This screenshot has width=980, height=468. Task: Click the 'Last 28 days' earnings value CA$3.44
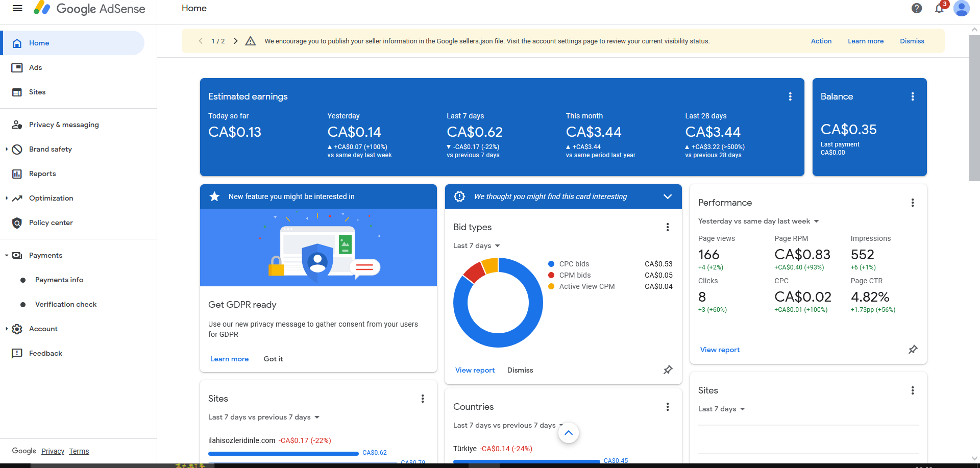pos(713,132)
